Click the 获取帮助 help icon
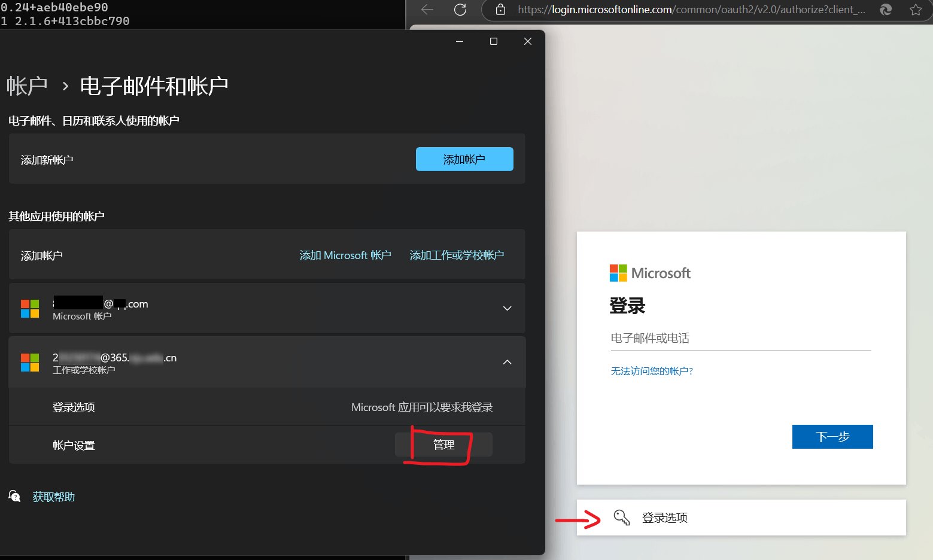The width and height of the screenshot is (933, 560). click(14, 496)
